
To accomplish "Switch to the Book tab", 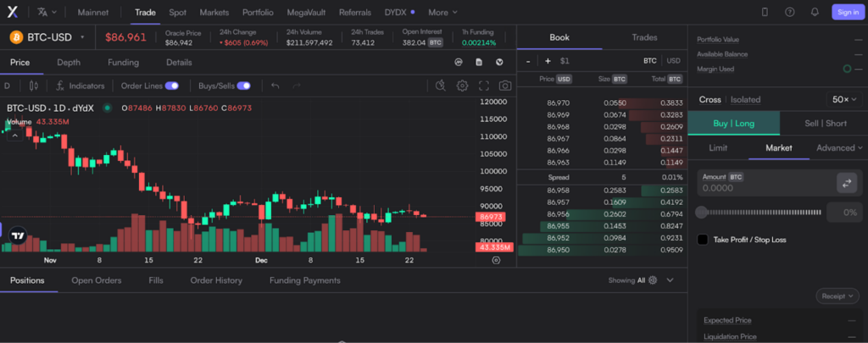I will coord(559,37).
